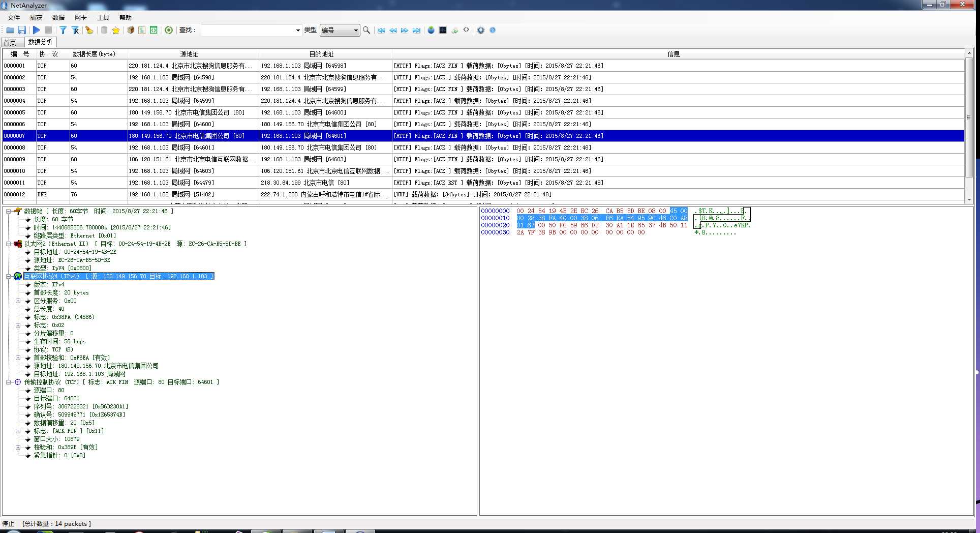Screen dimensions: 980x533
Task: Collapse the 传输控制协议 (TCP) node
Action: 8,382
